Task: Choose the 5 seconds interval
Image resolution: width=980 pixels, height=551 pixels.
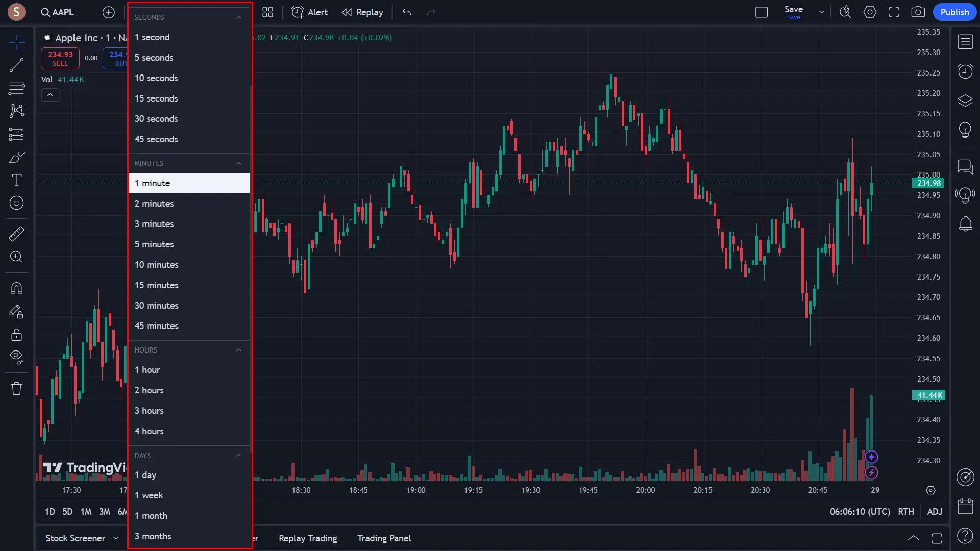Action: [189, 58]
